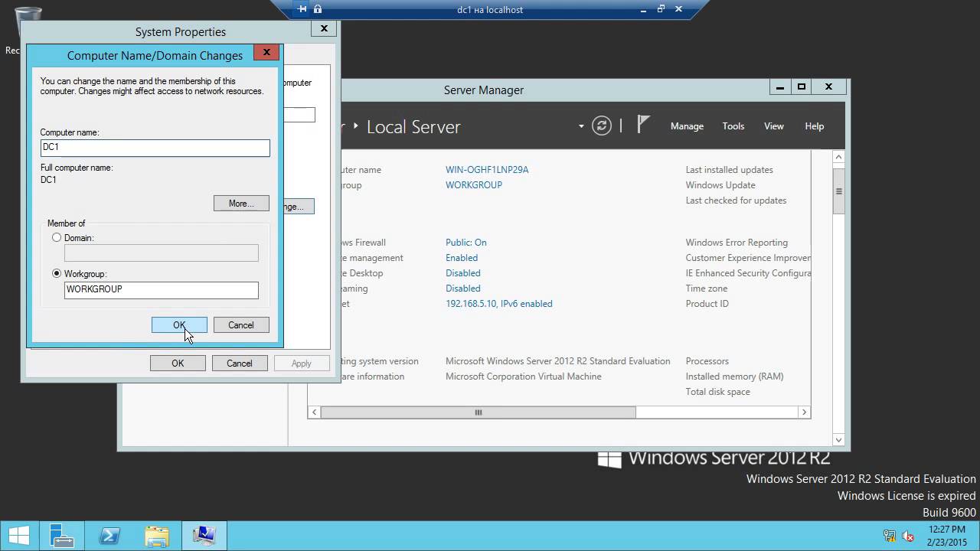Image resolution: width=980 pixels, height=551 pixels.
Task: Open the Tools menu in Server Manager
Action: [x=733, y=126]
